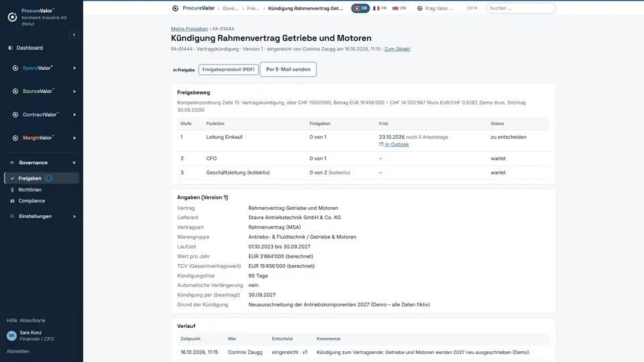Image resolution: width=644 pixels, height=362 pixels.
Task: Expand the MarginValor submenu chevron
Action: [74, 138]
